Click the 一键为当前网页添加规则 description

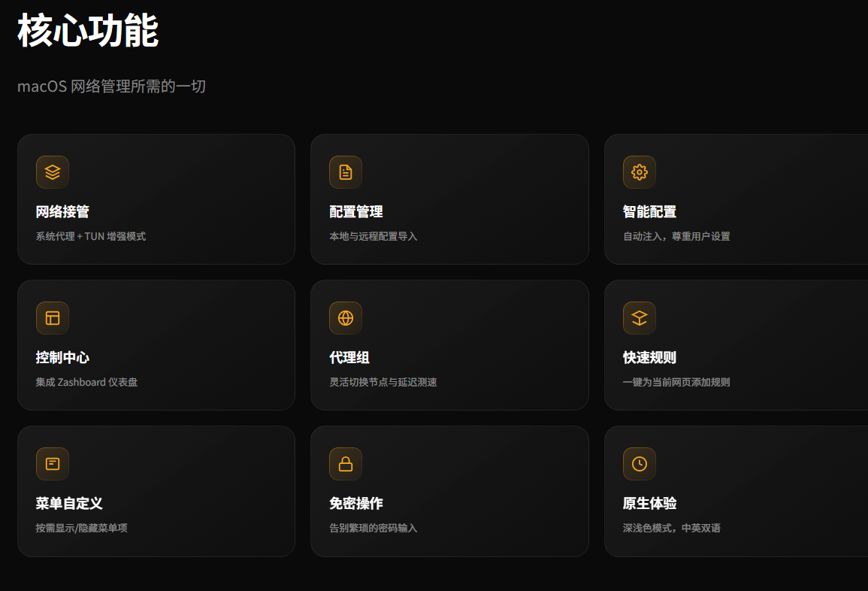pyautogui.click(x=676, y=382)
